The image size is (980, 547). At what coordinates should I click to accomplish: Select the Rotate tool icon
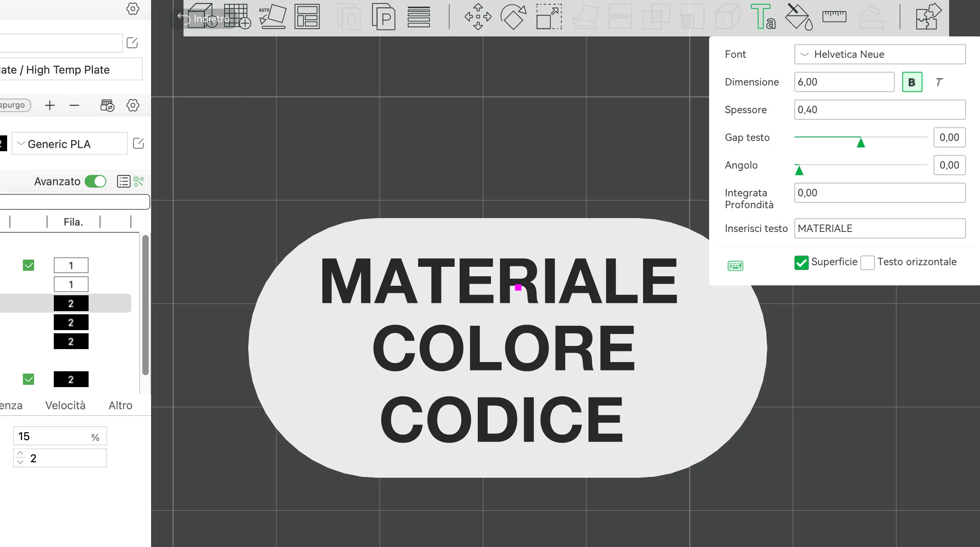(x=513, y=17)
